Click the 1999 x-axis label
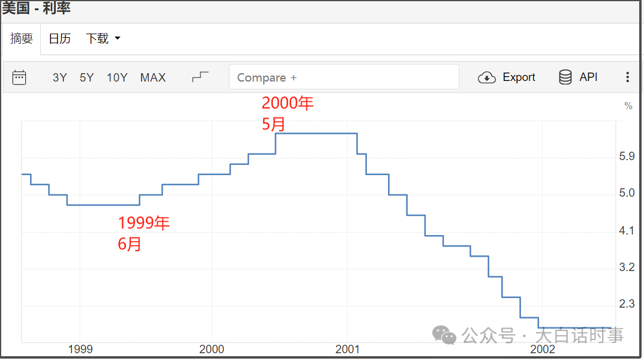 (x=80, y=350)
